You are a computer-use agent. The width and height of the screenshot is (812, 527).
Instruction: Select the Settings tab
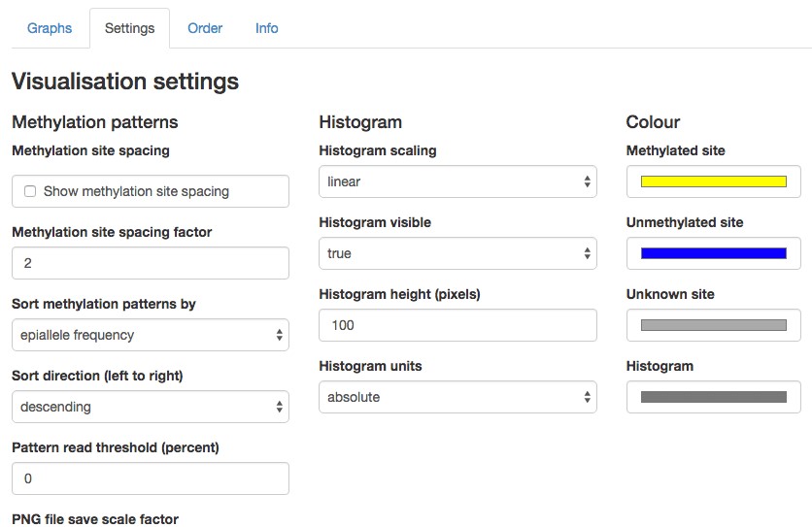[129, 28]
